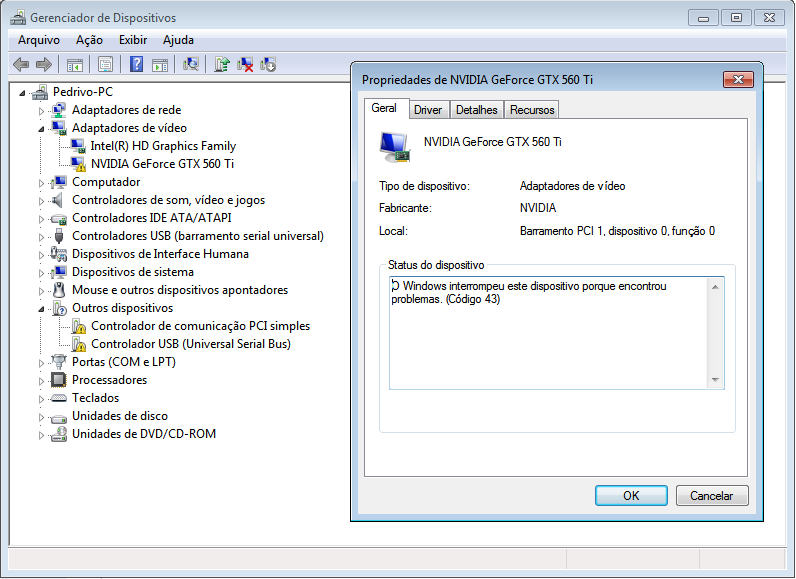The image size is (796, 579).
Task: Click the Uninstall device red X icon
Action: click(x=245, y=64)
